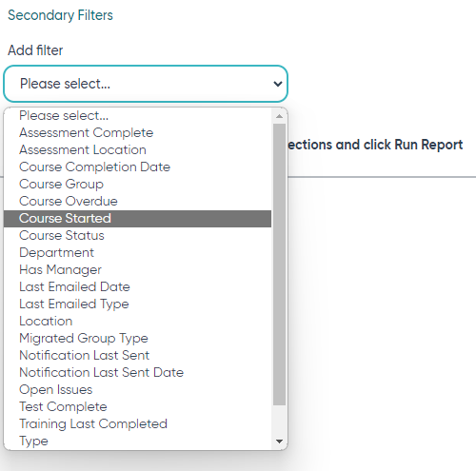Click the Please select combo box
Screen dimensions: 476x471
point(146,84)
